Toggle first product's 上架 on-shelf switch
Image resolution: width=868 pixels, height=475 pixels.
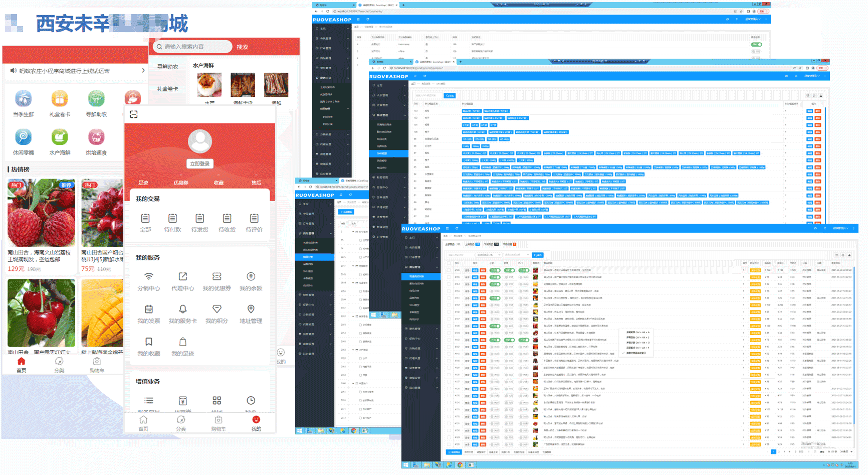(495, 270)
